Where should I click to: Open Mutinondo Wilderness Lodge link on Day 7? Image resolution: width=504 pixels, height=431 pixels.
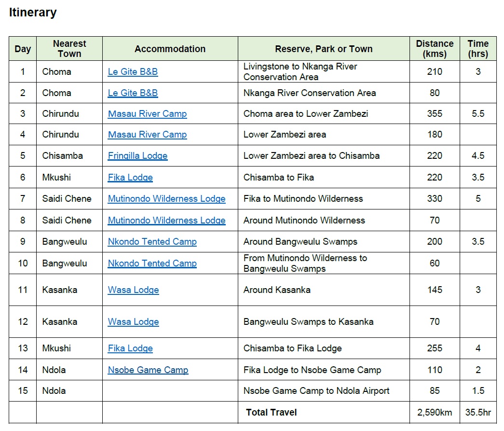point(166,199)
